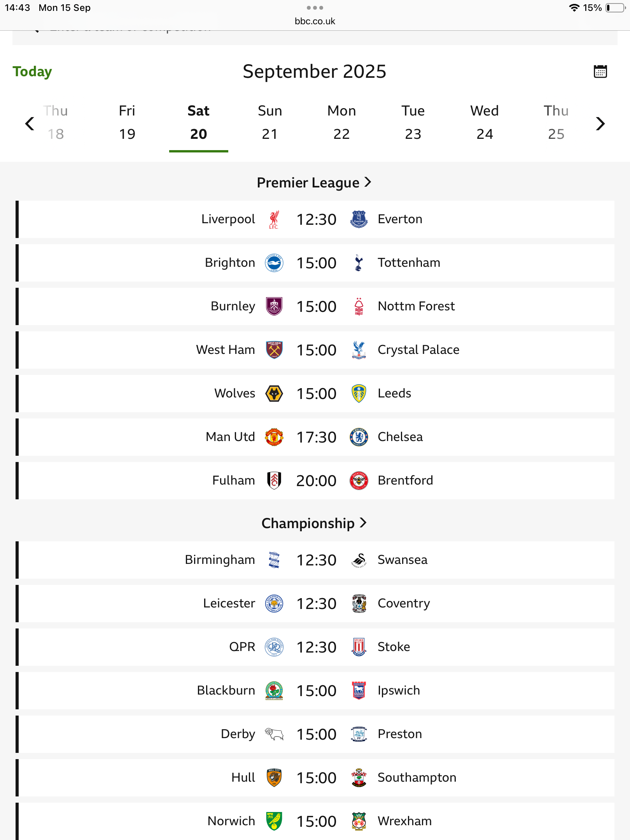Click the Wolves club badge
The height and width of the screenshot is (840, 630).
pyautogui.click(x=274, y=394)
